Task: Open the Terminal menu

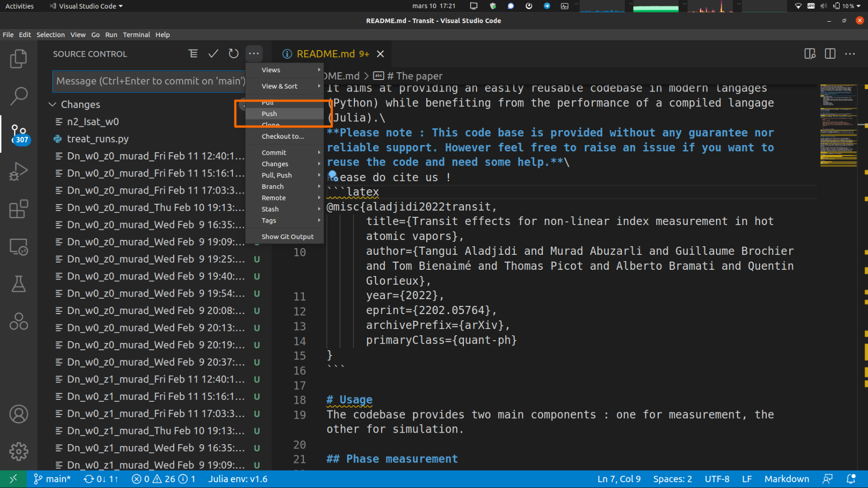Action: 136,35
